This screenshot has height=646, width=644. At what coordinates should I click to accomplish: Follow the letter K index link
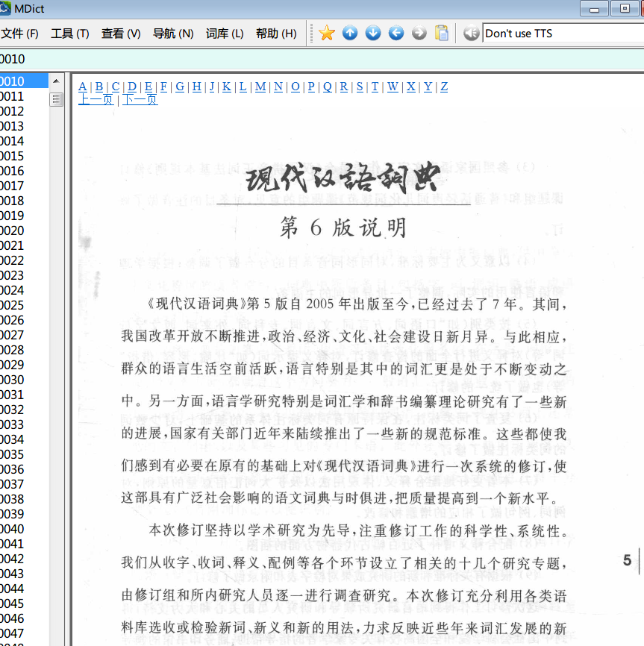click(x=227, y=87)
